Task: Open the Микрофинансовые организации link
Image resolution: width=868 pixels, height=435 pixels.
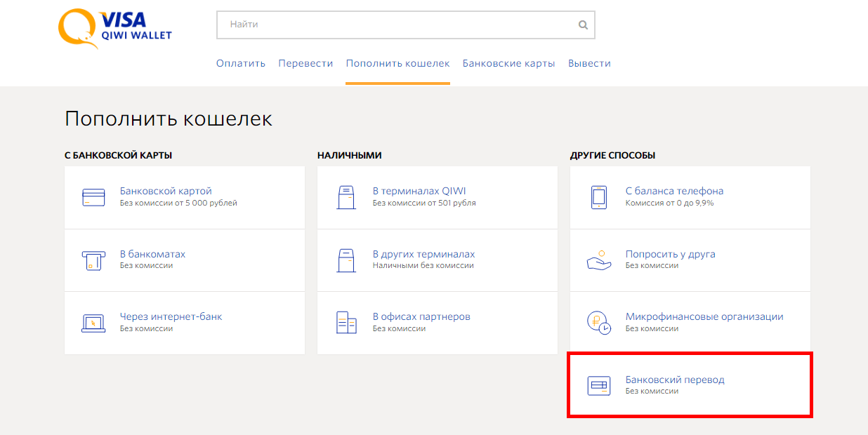Action: coord(704,316)
